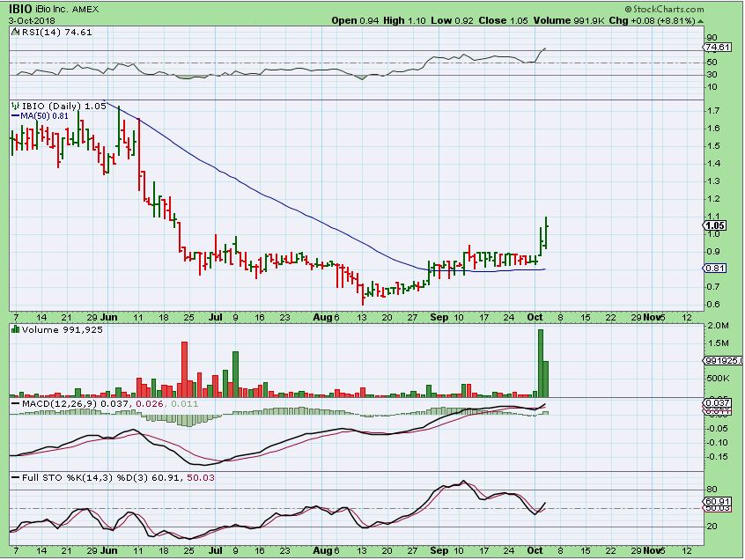Select the 1.05 current price tag

715,225
